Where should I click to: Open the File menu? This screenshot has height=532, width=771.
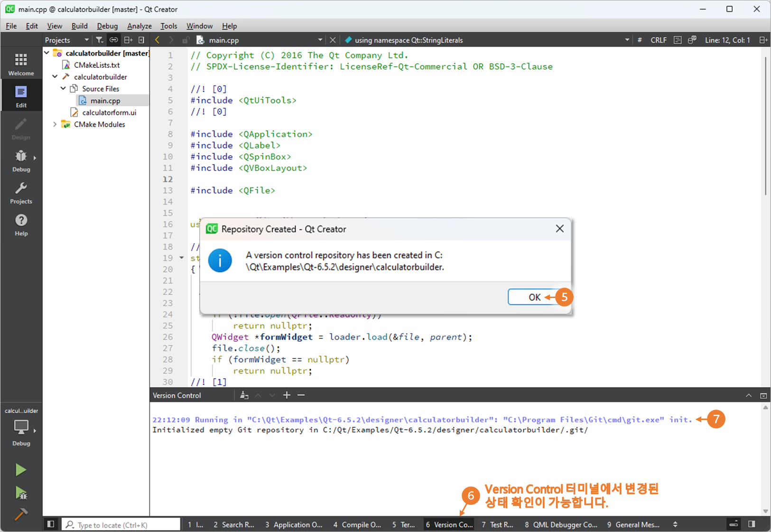(x=11, y=26)
